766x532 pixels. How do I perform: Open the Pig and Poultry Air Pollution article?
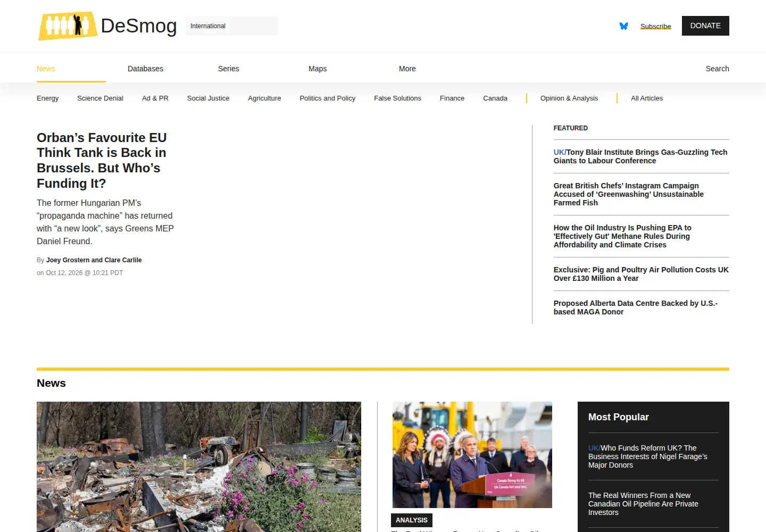[x=641, y=274]
